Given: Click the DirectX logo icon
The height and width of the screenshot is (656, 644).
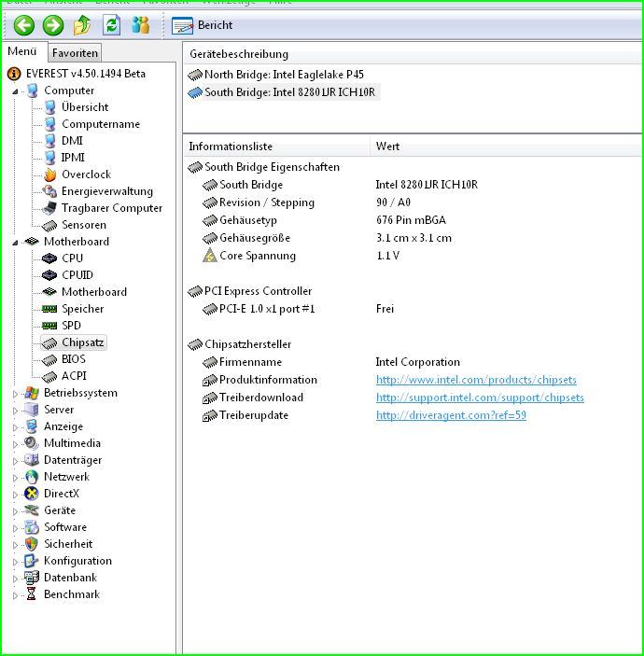Looking at the screenshot, I should (32, 494).
